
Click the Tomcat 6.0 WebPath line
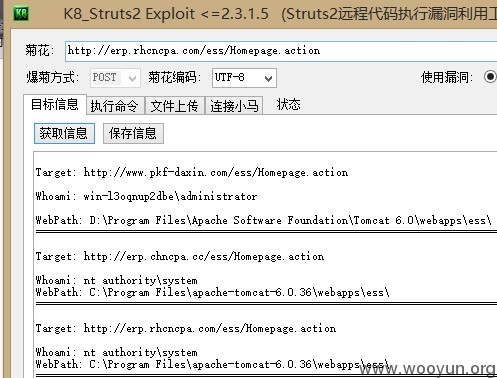pyautogui.click(x=264, y=220)
